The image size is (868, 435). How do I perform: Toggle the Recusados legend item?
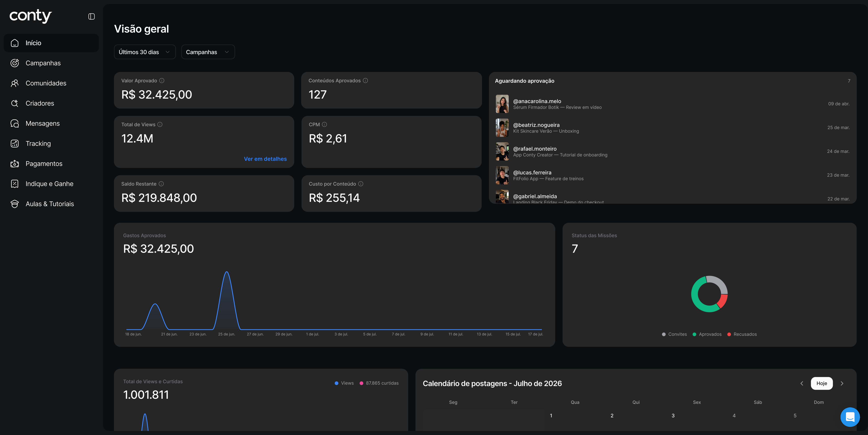(742, 334)
